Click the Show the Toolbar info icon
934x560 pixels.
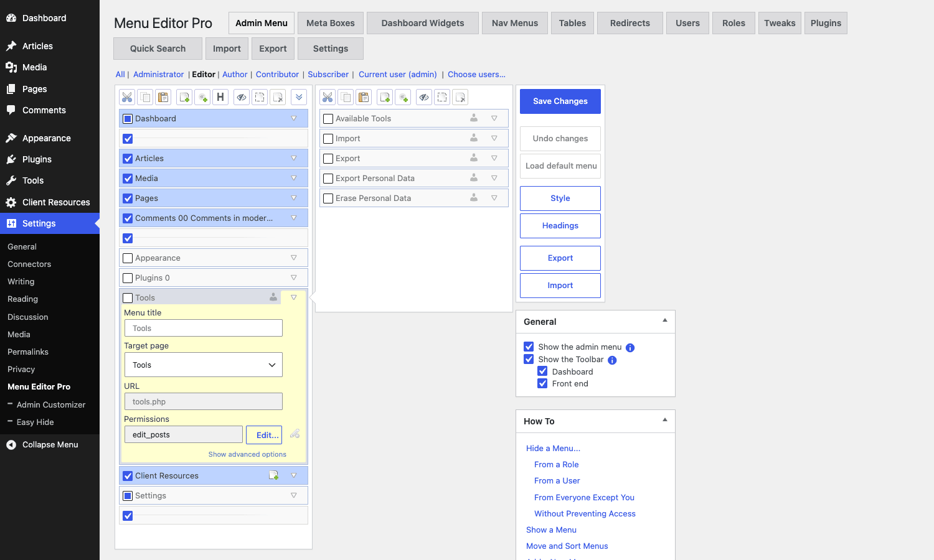[612, 360]
